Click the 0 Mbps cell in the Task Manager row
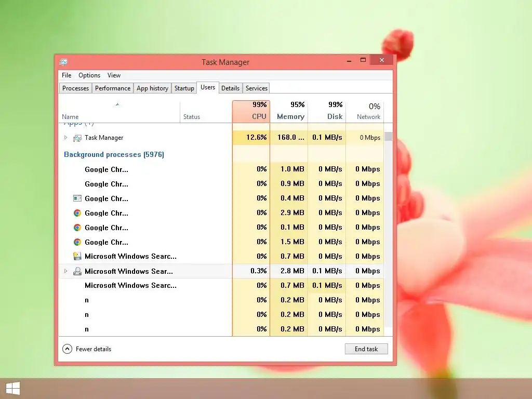532x399 pixels. (365, 137)
